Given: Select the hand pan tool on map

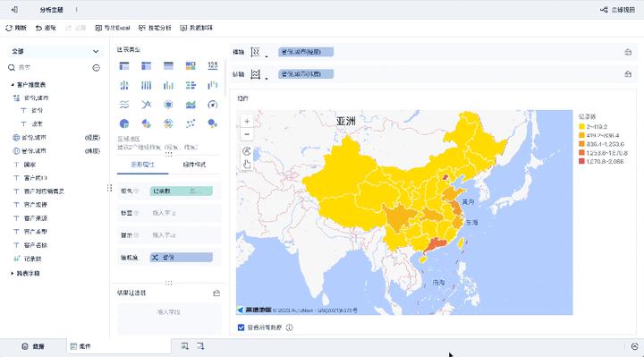Looking at the screenshot, I should pyautogui.click(x=247, y=165).
